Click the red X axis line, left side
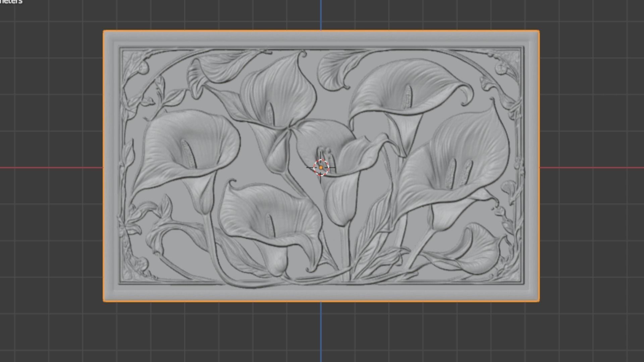The height and width of the screenshot is (362, 644). pyautogui.click(x=50, y=168)
